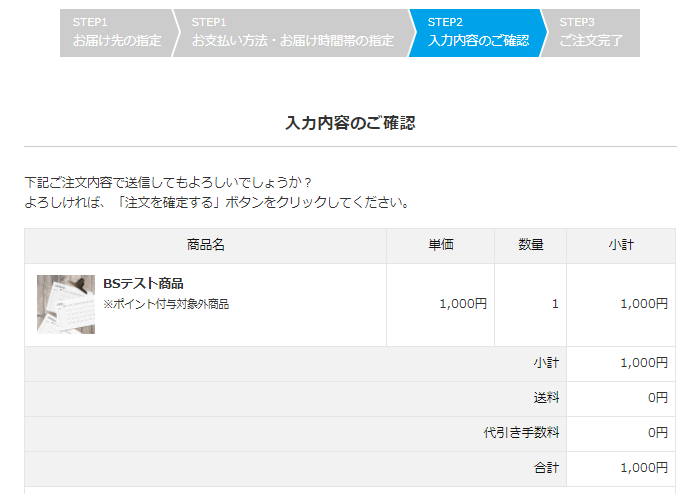Select the 送料 amount 0円
Image resolution: width=698 pixels, height=494 pixels.
click(657, 398)
